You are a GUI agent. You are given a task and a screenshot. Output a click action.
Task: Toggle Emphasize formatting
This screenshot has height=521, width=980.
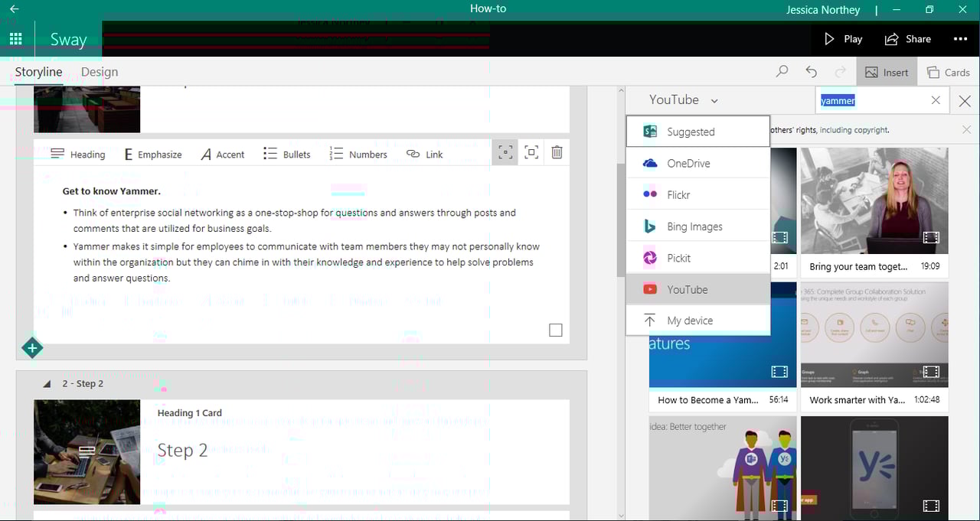click(x=152, y=154)
